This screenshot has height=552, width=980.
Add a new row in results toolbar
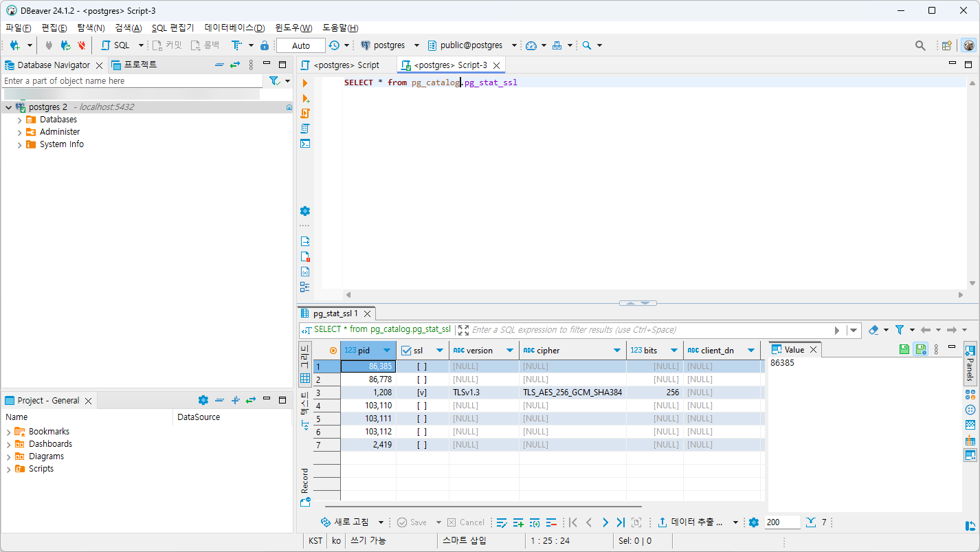(518, 522)
